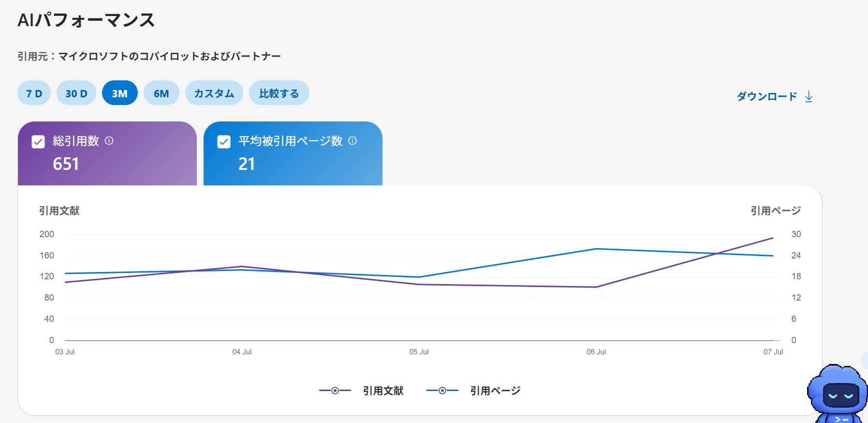Click the 04 Jul axis label
868x423 pixels.
242,352
